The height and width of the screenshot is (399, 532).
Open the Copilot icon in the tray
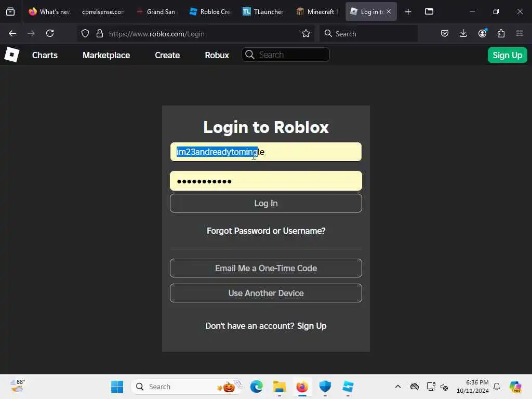coord(515,387)
